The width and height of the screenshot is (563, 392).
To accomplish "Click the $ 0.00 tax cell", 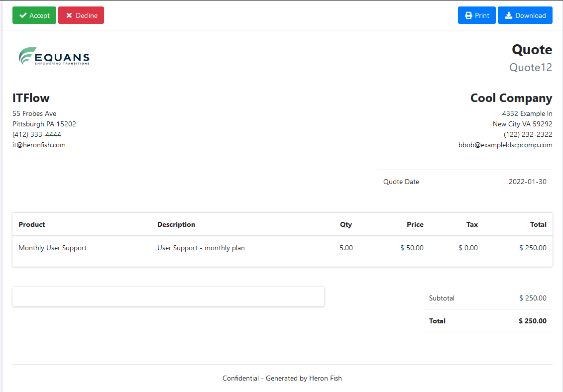I will pos(468,248).
